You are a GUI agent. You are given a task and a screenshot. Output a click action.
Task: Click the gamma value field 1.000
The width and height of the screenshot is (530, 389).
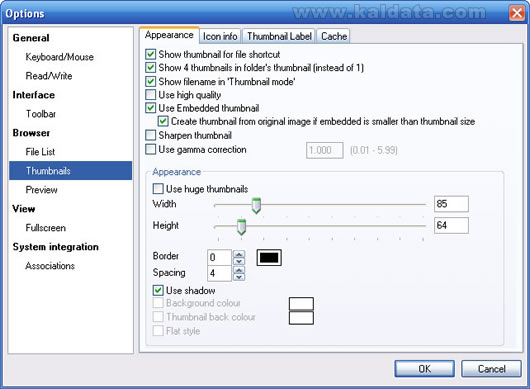(x=324, y=150)
